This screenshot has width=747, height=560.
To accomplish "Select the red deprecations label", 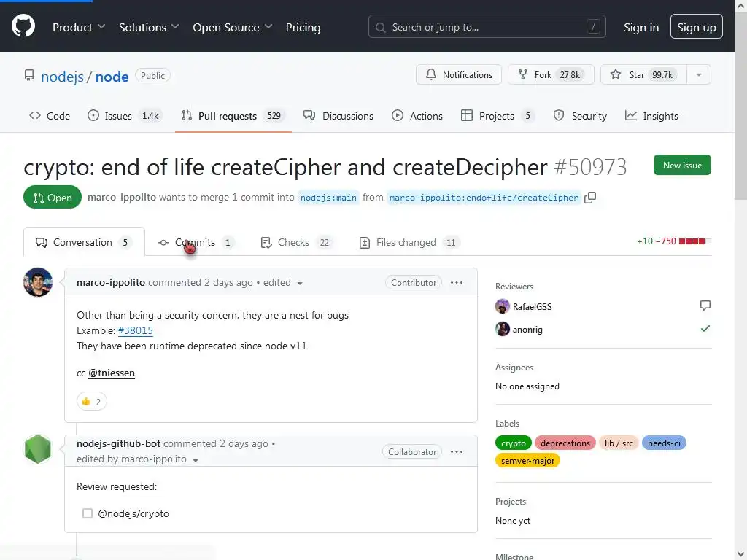I will (x=565, y=443).
